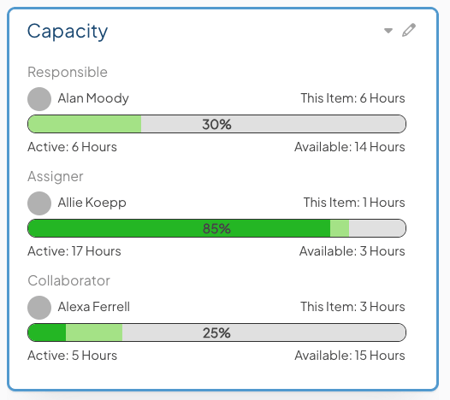Select the name Allie Koepp
This screenshot has height=400, width=450.
92,203
